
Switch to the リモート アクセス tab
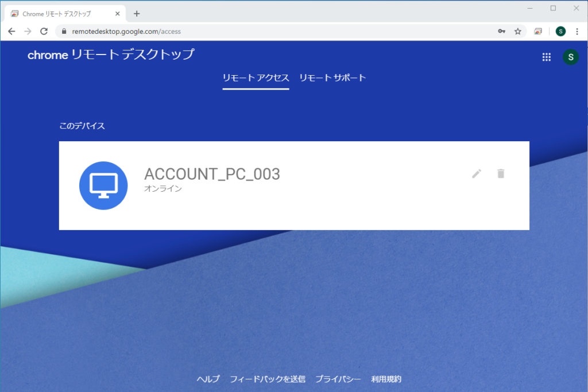coord(256,78)
